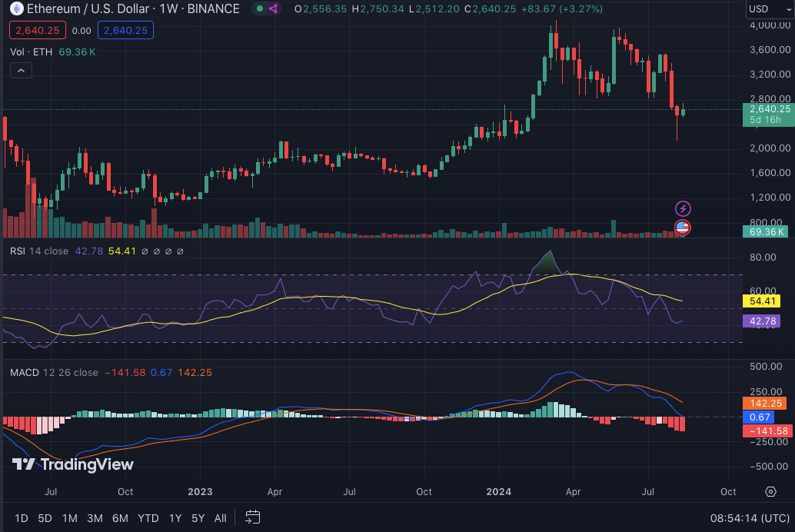Click the RSI 14 close indicator label
The image size is (795, 532).
pyautogui.click(x=39, y=251)
